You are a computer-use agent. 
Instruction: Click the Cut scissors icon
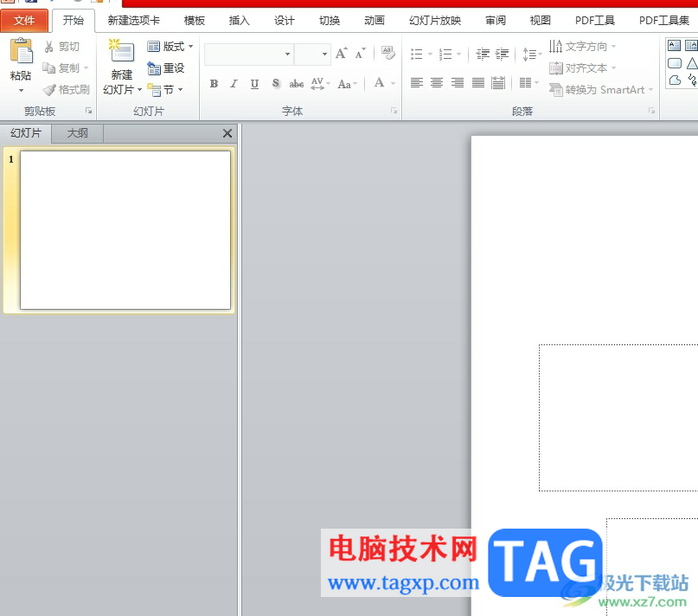coord(48,47)
